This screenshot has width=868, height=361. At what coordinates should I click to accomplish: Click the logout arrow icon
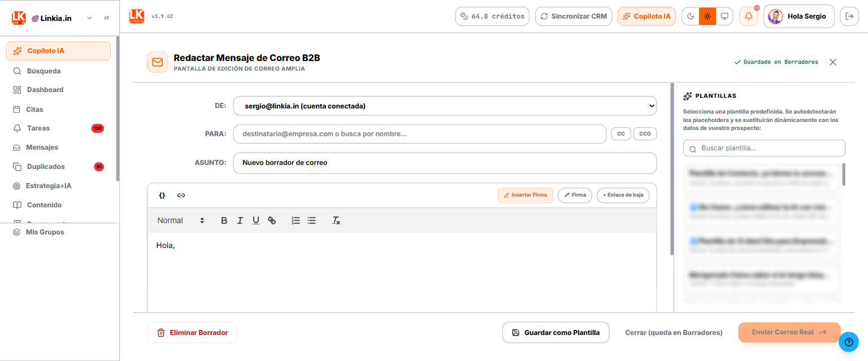pyautogui.click(x=849, y=16)
